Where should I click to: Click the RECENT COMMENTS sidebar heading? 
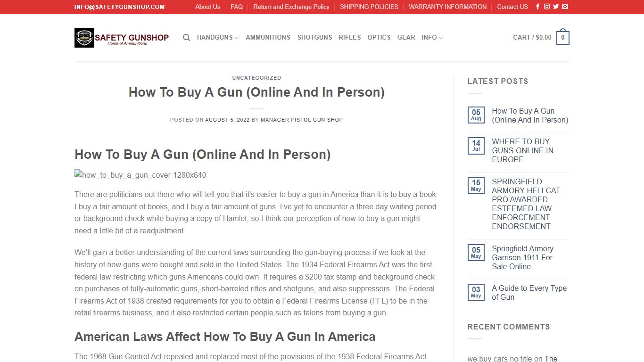(509, 327)
